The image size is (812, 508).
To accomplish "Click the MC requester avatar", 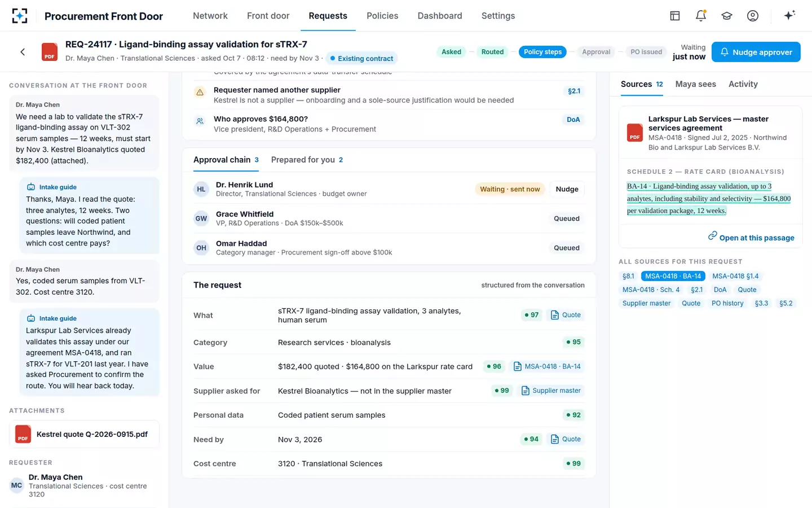I will (17, 485).
